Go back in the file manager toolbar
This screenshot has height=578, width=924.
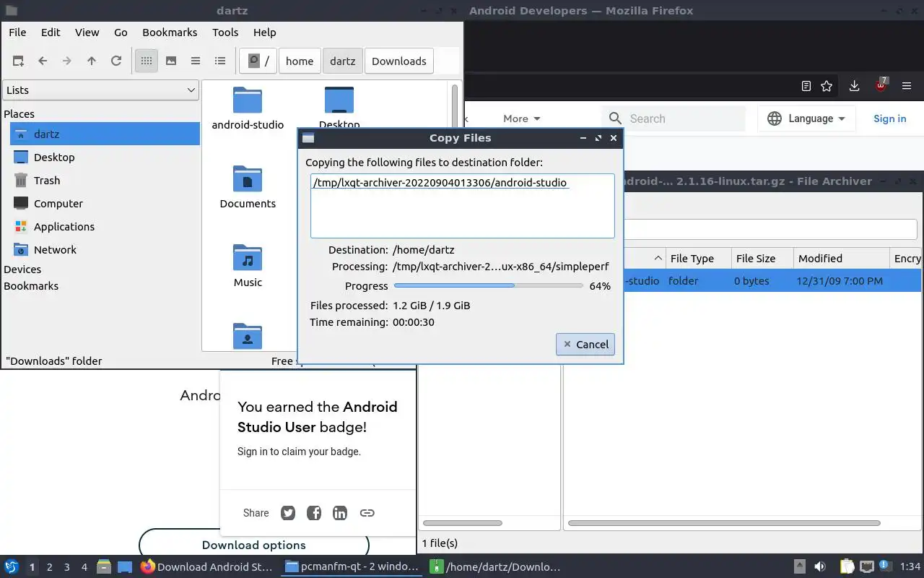coord(43,61)
